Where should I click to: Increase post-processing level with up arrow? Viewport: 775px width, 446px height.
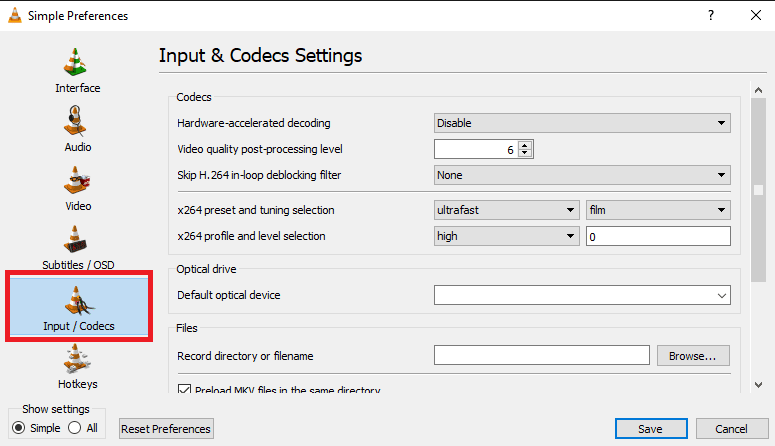(525, 145)
